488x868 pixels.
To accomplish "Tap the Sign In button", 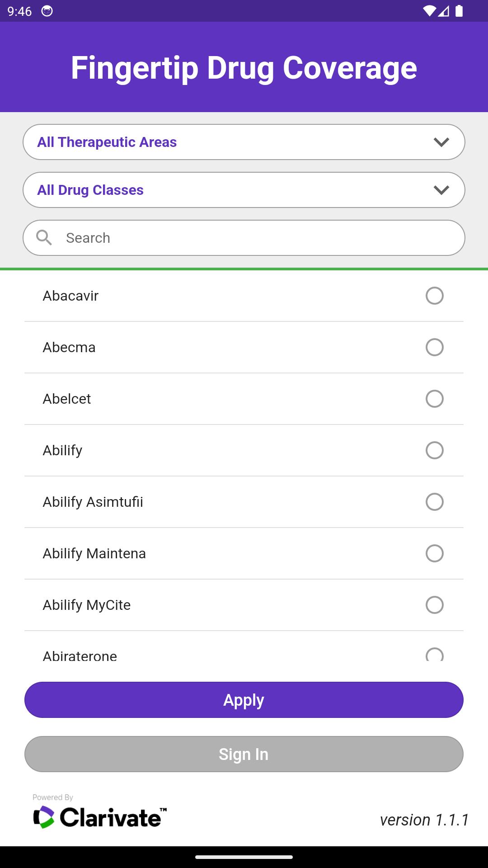I will pos(244,754).
